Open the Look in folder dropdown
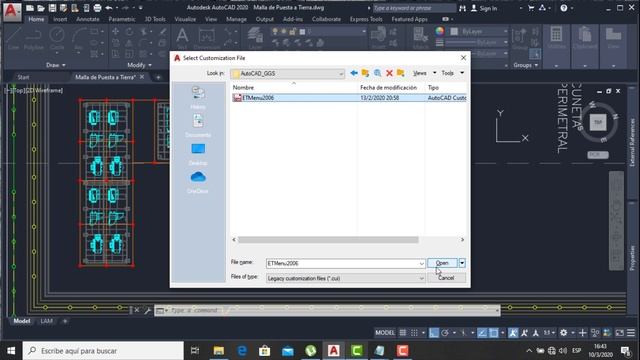The height and width of the screenshot is (360, 640). [x=340, y=73]
